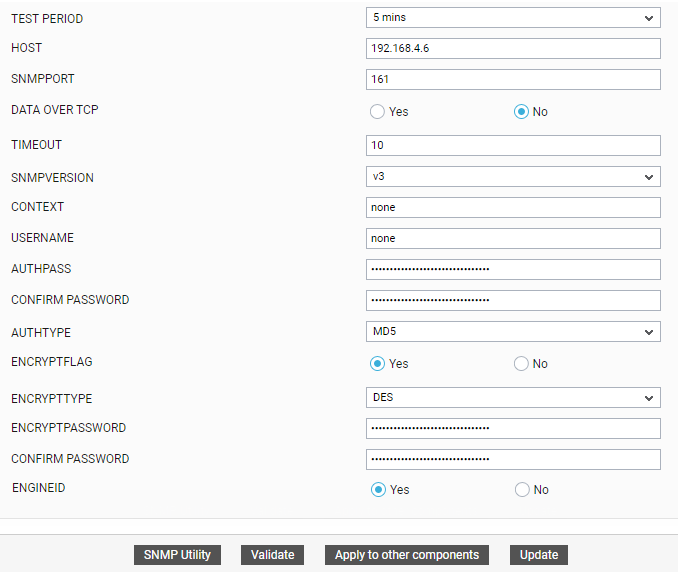Click the TIMEOUT input field

(x=513, y=145)
